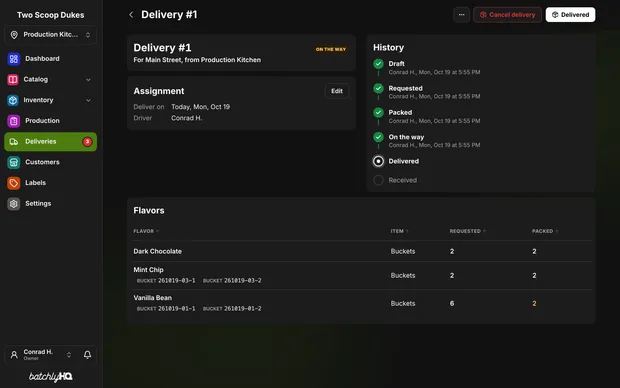Select the Dark Chocolate flavor row
The image size is (620, 388).
pyautogui.click(x=362, y=251)
